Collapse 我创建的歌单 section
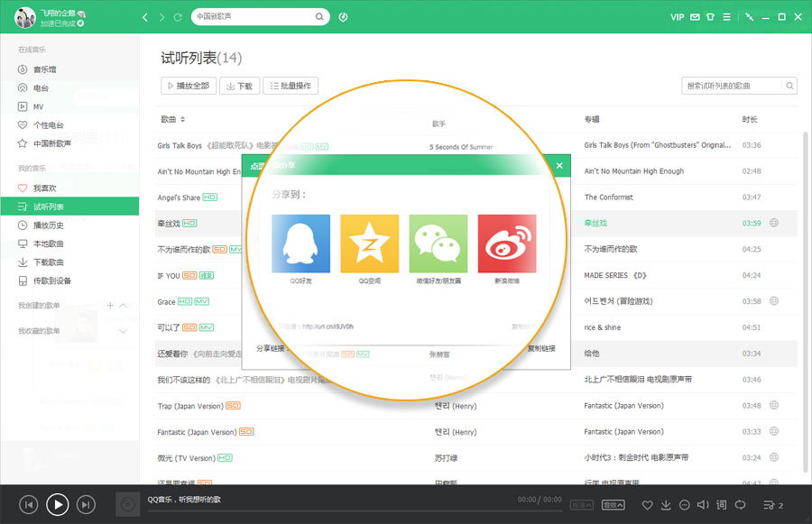The height and width of the screenshot is (524, 812). coord(123,306)
